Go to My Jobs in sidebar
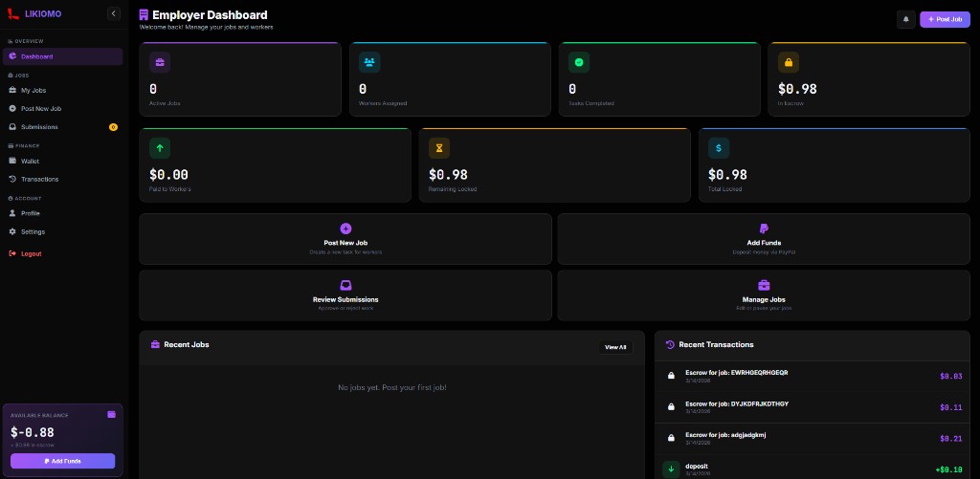 coord(62,91)
